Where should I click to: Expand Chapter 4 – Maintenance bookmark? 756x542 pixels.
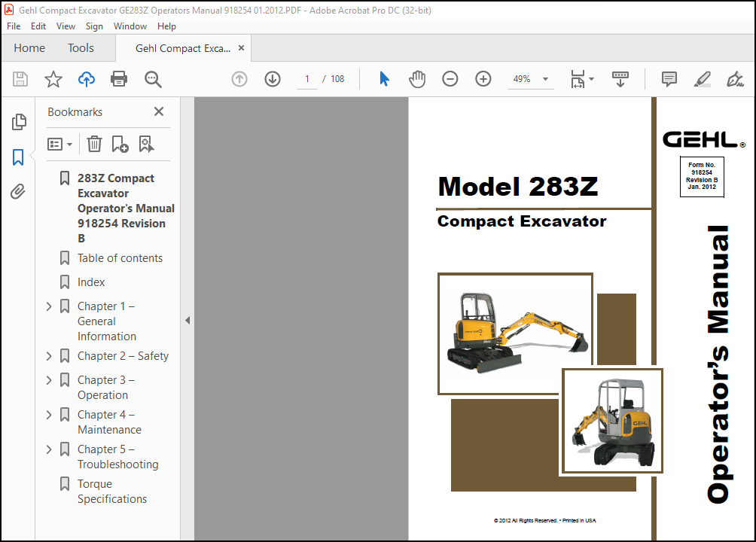coord(49,416)
